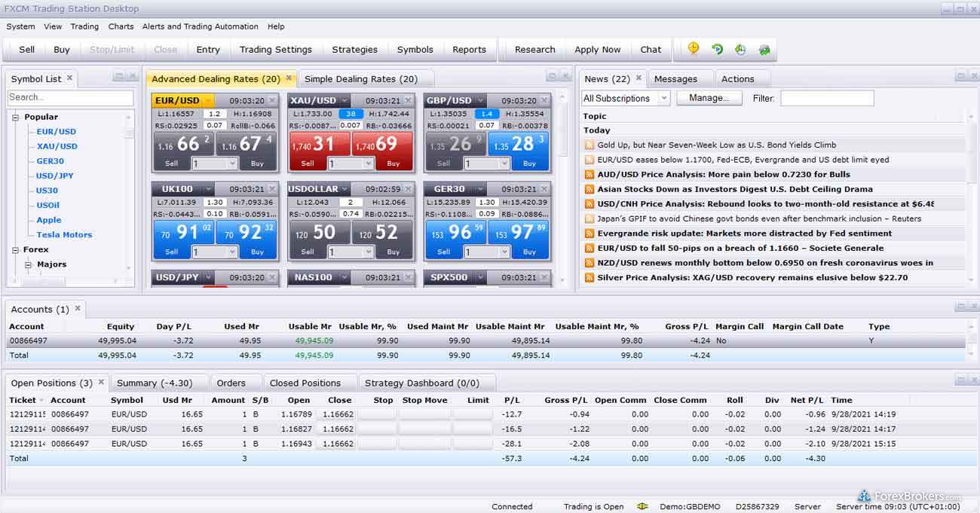Click the clock-shaped toolbar icon
Screen dimensions: 980x513
(x=740, y=49)
